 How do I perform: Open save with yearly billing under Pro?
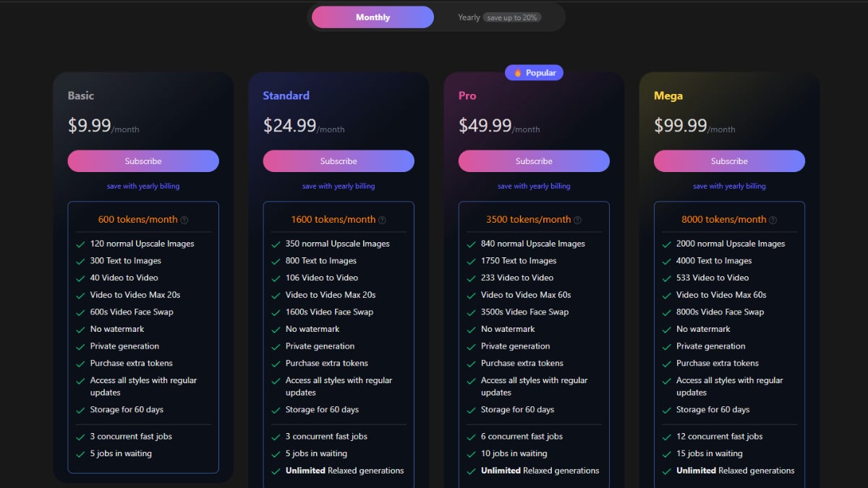pos(534,187)
